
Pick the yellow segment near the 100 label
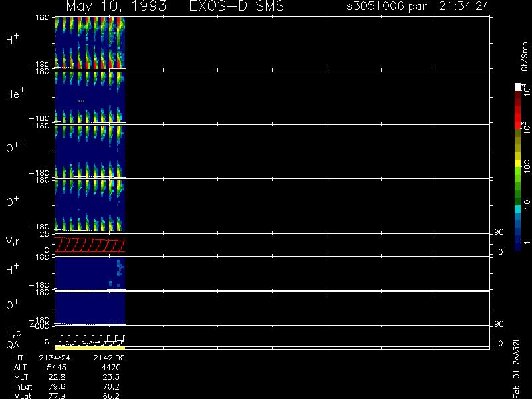pyautogui.click(x=518, y=164)
